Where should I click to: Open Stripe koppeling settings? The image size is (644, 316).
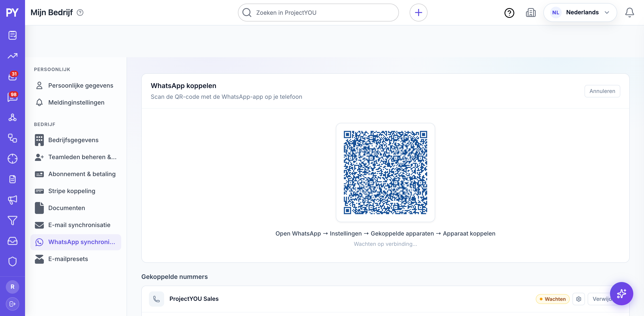coord(76,191)
